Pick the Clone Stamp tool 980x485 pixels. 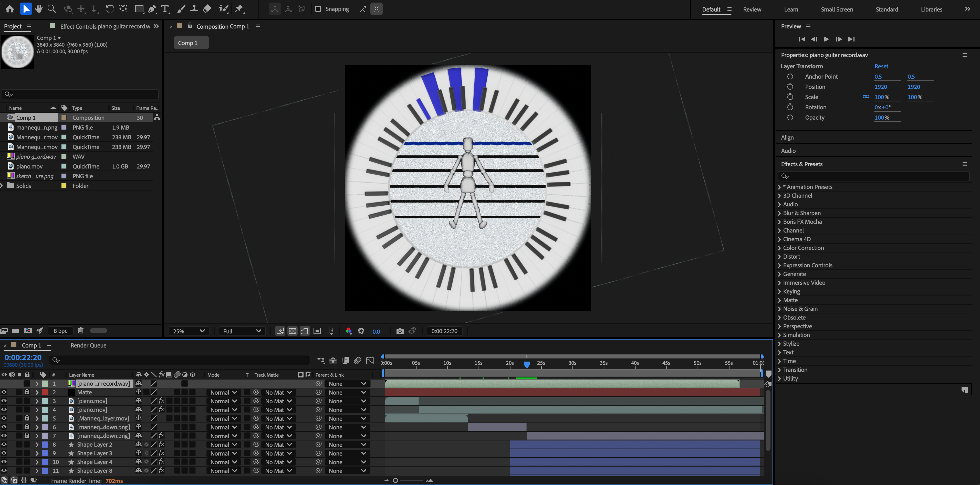(x=194, y=8)
